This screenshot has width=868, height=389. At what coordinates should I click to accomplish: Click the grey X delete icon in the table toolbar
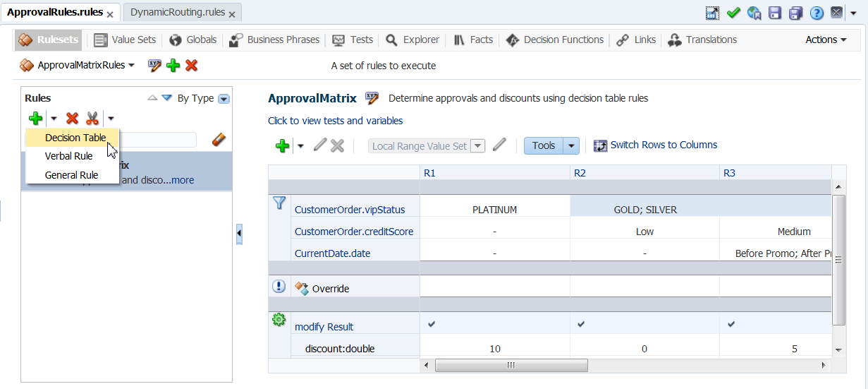pos(338,145)
